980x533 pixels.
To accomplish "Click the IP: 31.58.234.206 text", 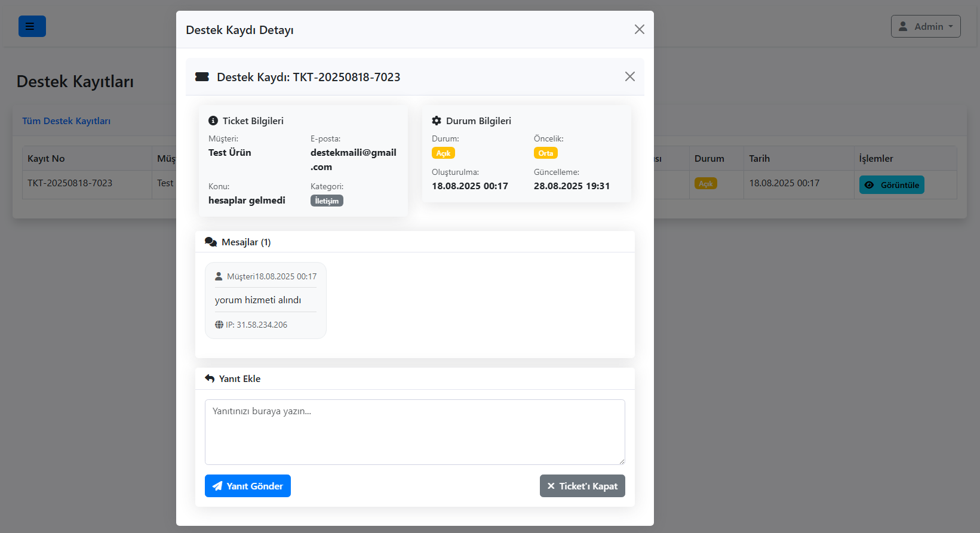I will pos(256,325).
